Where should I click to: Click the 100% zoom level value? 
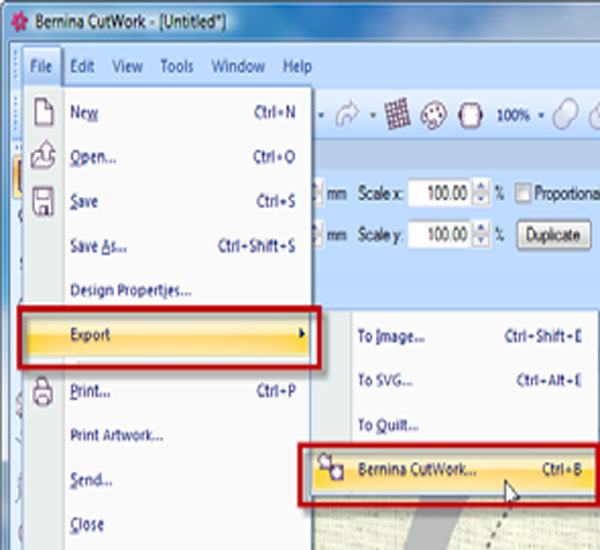point(513,115)
